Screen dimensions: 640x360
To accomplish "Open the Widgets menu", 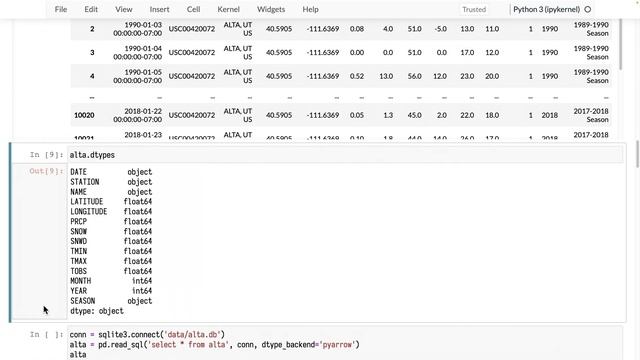I will (271, 9).
